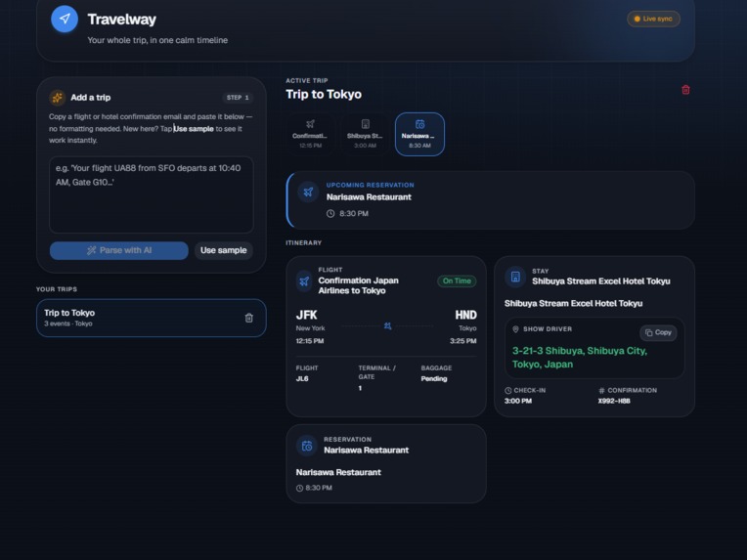This screenshot has width=747, height=560.
Task: Click the 3:00 PM check-in time
Action: (518, 401)
